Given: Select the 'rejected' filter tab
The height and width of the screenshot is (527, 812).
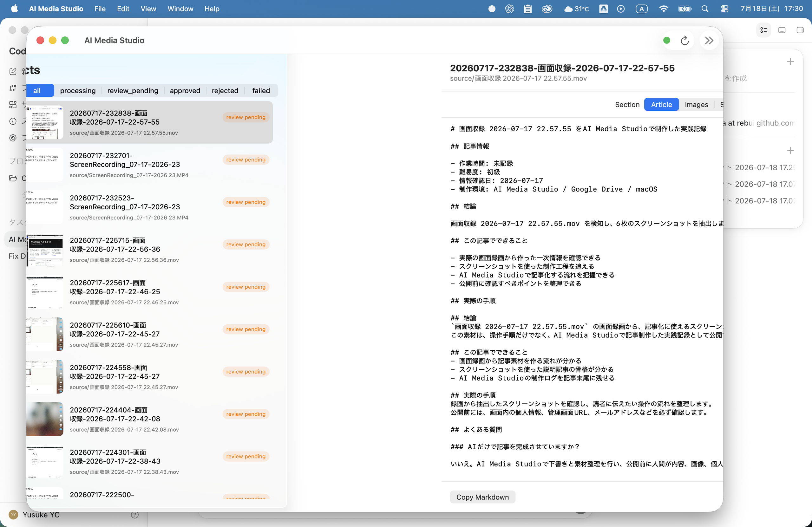Looking at the screenshot, I should (225, 91).
